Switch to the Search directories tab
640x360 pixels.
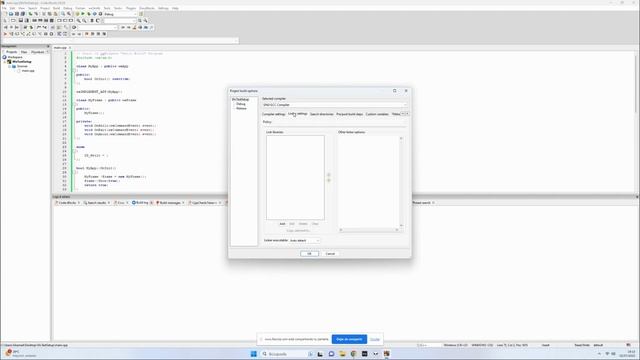pos(322,114)
